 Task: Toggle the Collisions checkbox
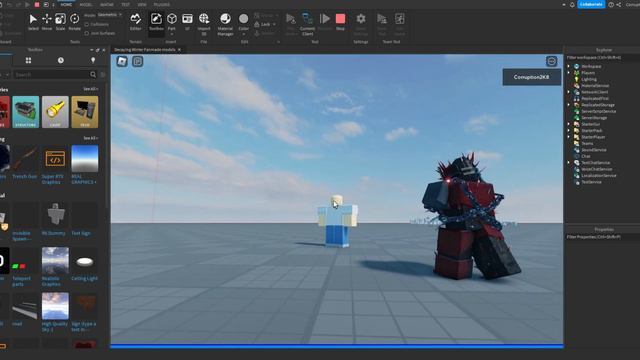point(87,24)
